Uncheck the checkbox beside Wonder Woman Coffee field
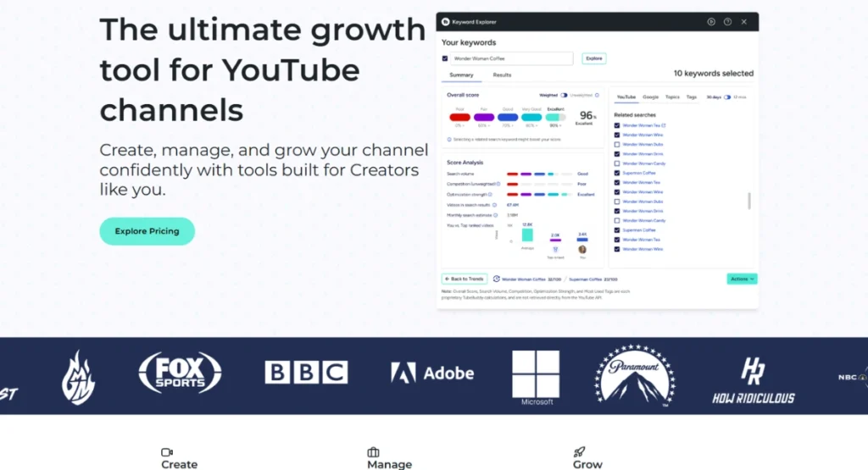The width and height of the screenshot is (868, 470). tap(444, 58)
